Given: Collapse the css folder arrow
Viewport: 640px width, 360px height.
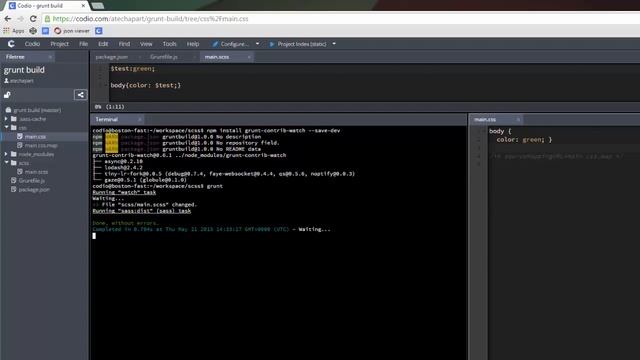Looking at the screenshot, I should (6, 128).
